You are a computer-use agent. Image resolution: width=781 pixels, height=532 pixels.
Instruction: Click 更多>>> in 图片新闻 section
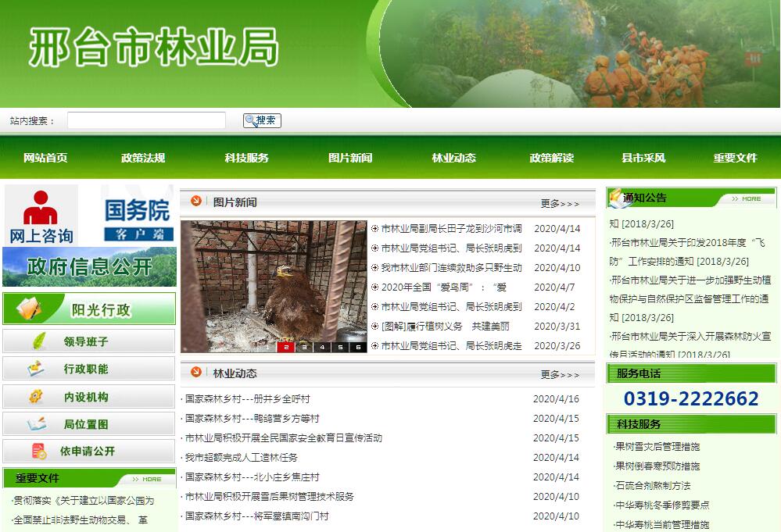tap(560, 204)
